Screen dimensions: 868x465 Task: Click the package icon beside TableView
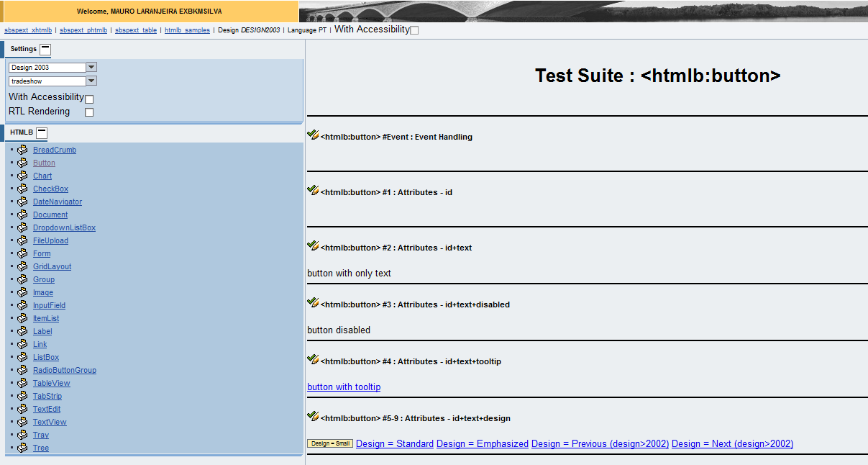22,383
